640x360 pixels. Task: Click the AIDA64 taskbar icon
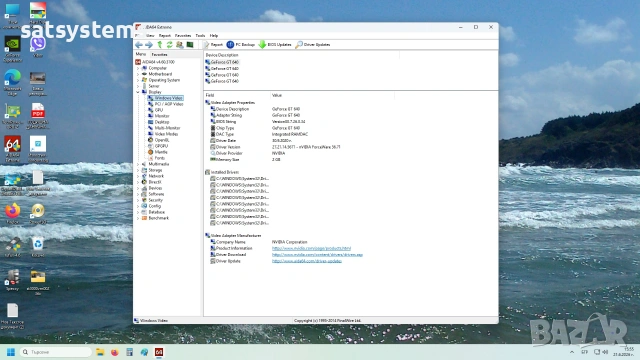159,352
